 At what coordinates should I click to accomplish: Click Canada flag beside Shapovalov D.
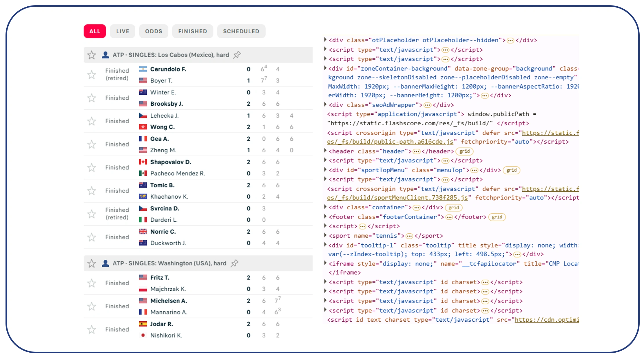click(x=143, y=162)
